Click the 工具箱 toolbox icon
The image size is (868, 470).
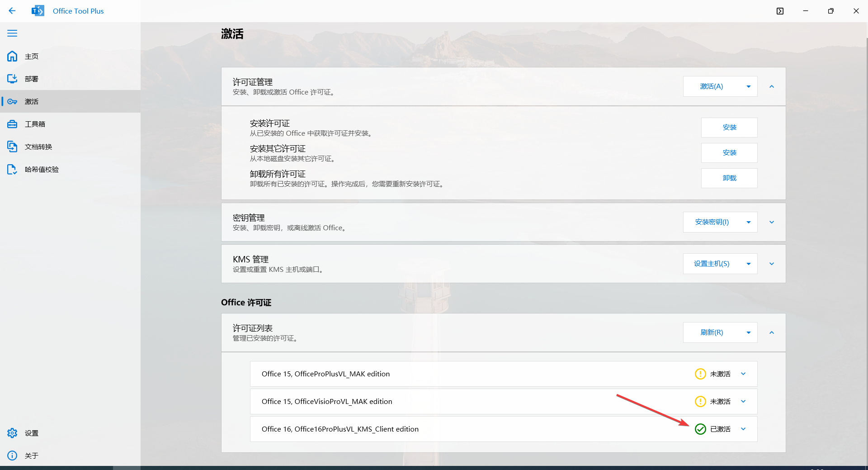[x=12, y=124]
